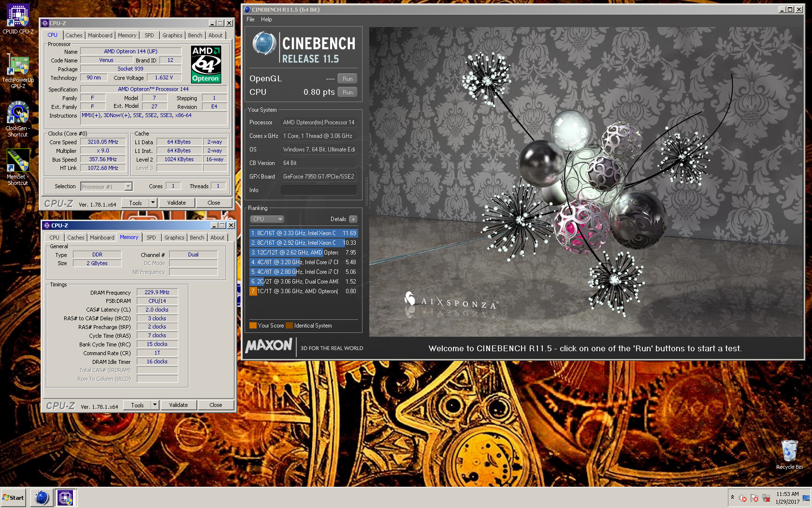Image resolution: width=812 pixels, height=508 pixels.
Task: Select ranking row 3 12C/12T AMD Opteron
Action: 304,253
